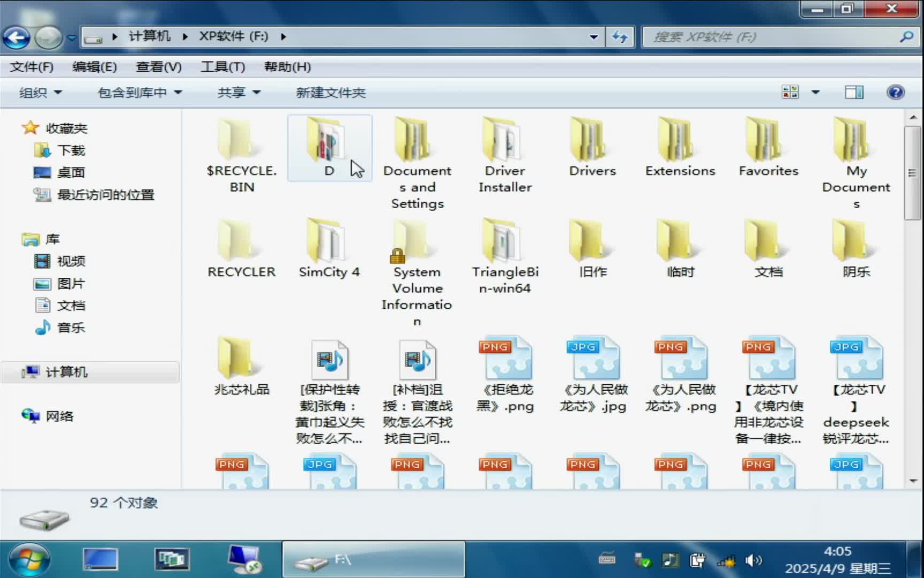The height and width of the screenshot is (578, 924).
Task: Click the search magnifier icon
Action: pos(906,36)
